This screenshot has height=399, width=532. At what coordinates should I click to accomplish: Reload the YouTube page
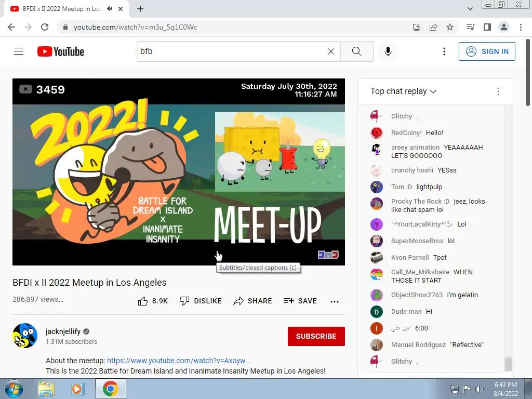[x=45, y=27]
